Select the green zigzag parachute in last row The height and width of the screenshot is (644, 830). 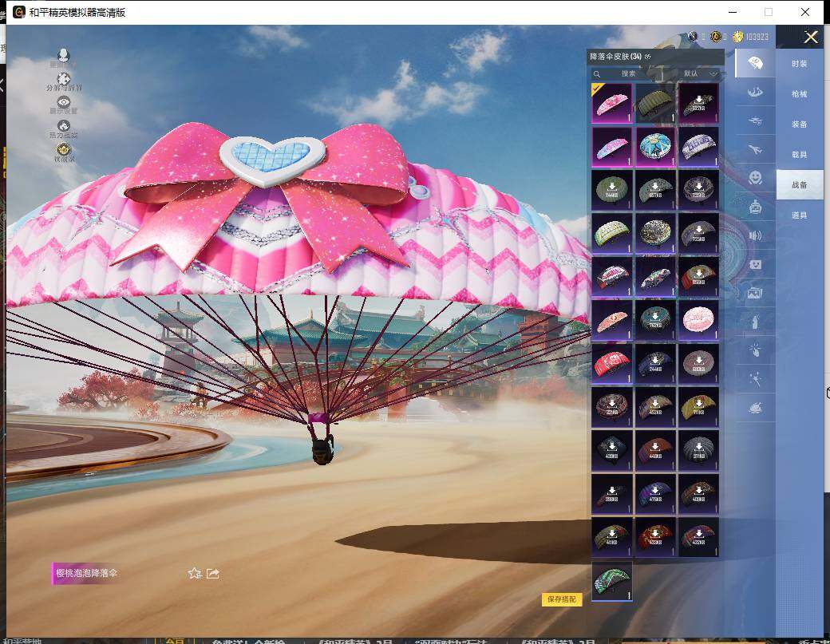click(x=612, y=581)
